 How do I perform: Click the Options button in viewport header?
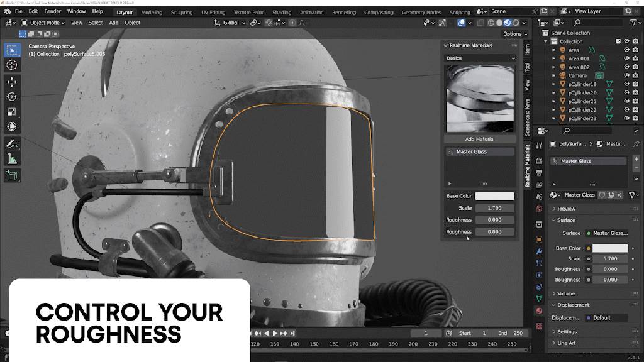(x=514, y=34)
